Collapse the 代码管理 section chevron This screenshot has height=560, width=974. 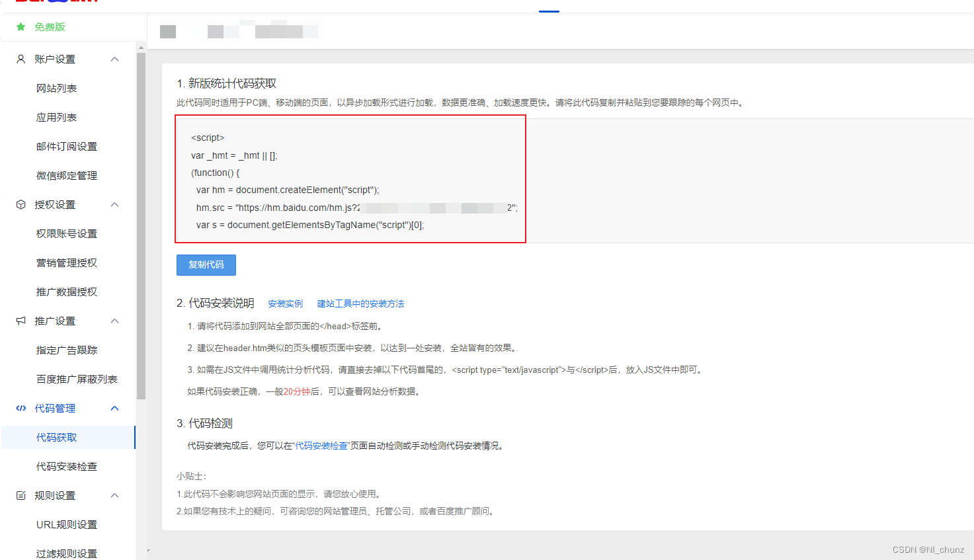click(x=114, y=408)
